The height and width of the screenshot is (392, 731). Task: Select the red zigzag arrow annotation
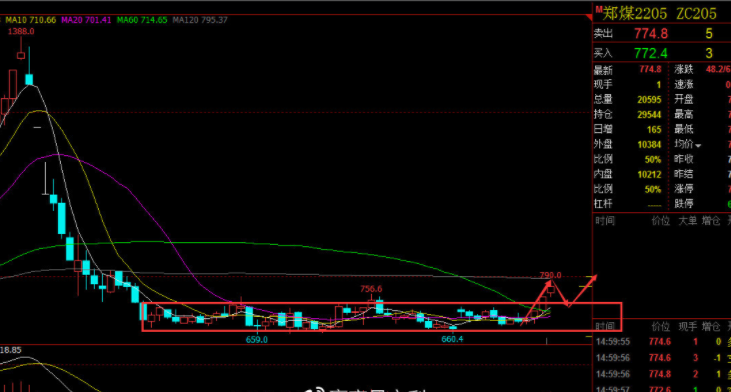pos(559,298)
